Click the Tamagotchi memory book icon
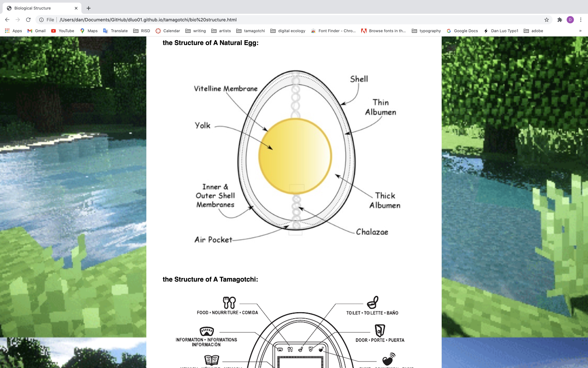The width and height of the screenshot is (588, 368). [x=212, y=360]
